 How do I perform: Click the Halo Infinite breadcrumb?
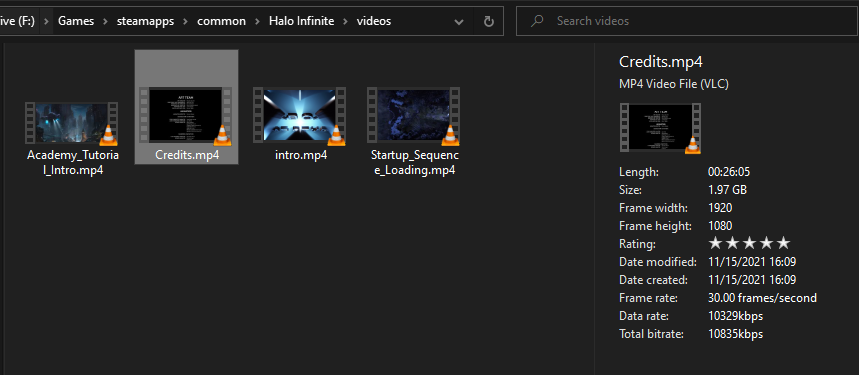click(301, 21)
